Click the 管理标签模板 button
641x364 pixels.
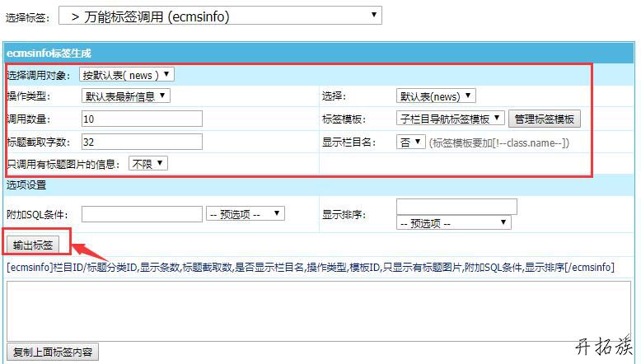click(x=544, y=119)
